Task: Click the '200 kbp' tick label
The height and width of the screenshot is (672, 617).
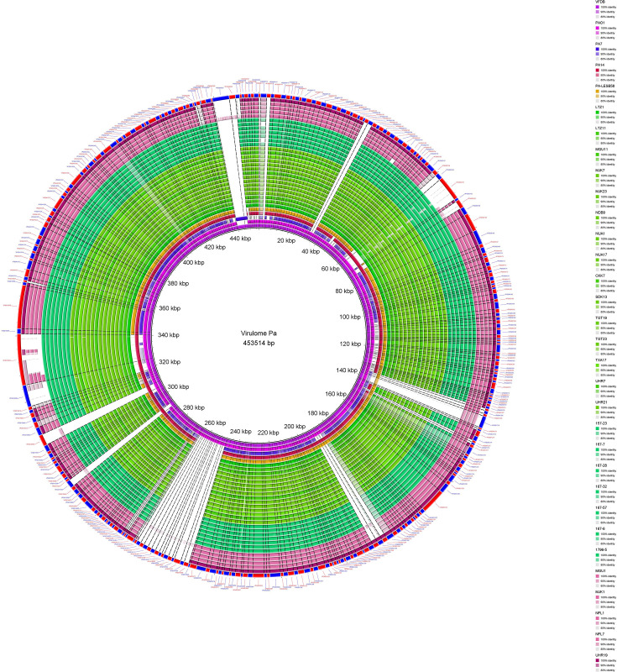Action: click(x=295, y=427)
